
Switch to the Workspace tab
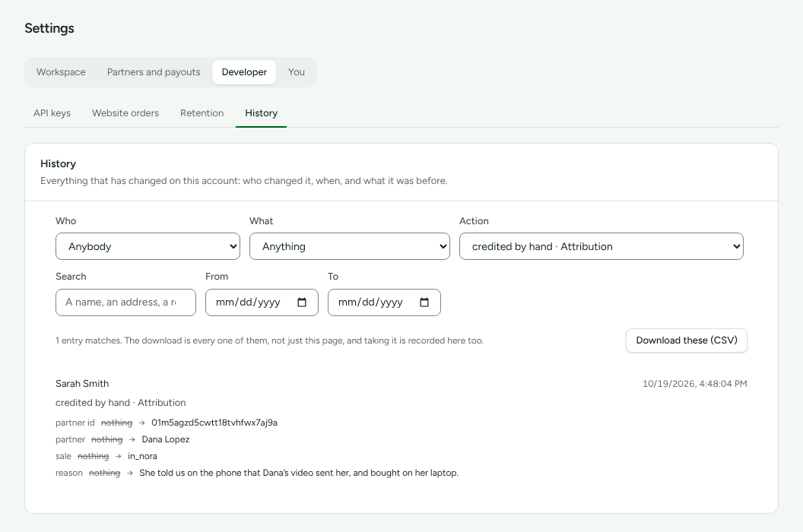click(x=61, y=72)
